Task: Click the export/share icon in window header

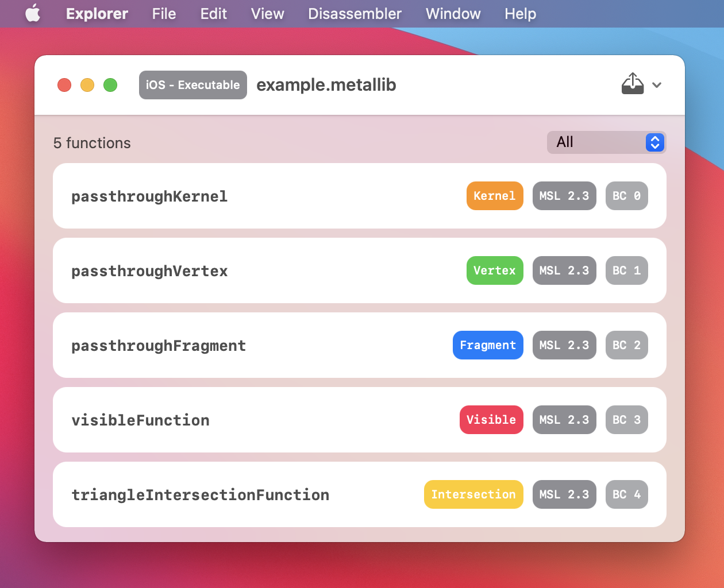Action: coord(633,84)
